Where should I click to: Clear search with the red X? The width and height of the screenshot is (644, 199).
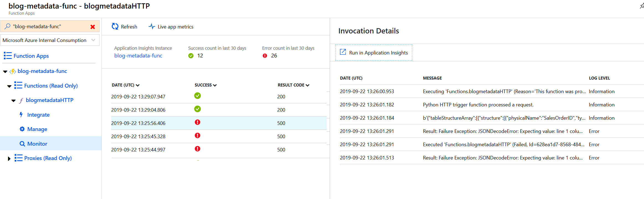pyautogui.click(x=93, y=27)
